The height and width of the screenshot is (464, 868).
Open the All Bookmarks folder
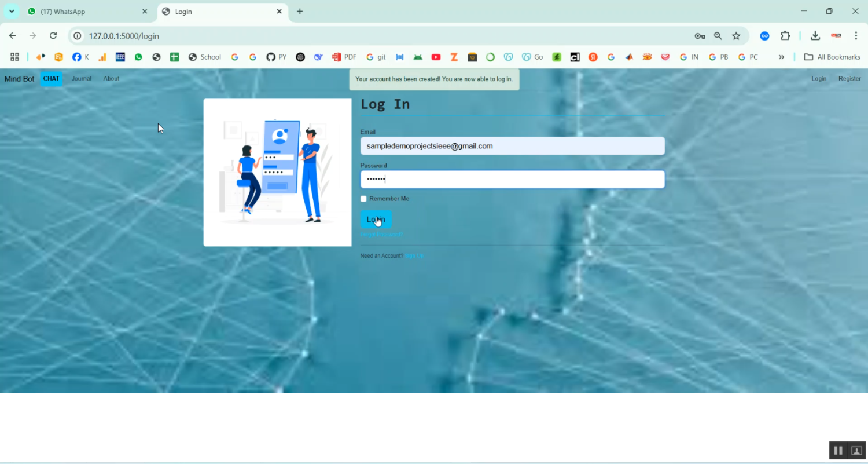pyautogui.click(x=832, y=57)
